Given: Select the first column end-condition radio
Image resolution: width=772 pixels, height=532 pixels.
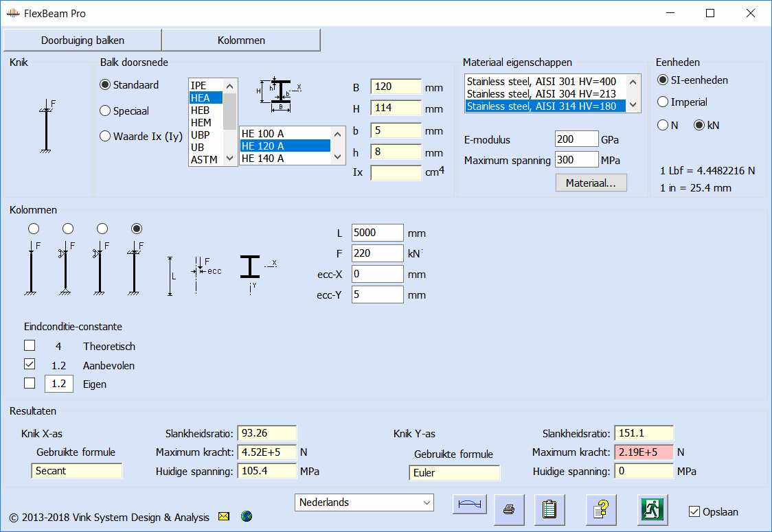Looking at the screenshot, I should click(34, 229).
